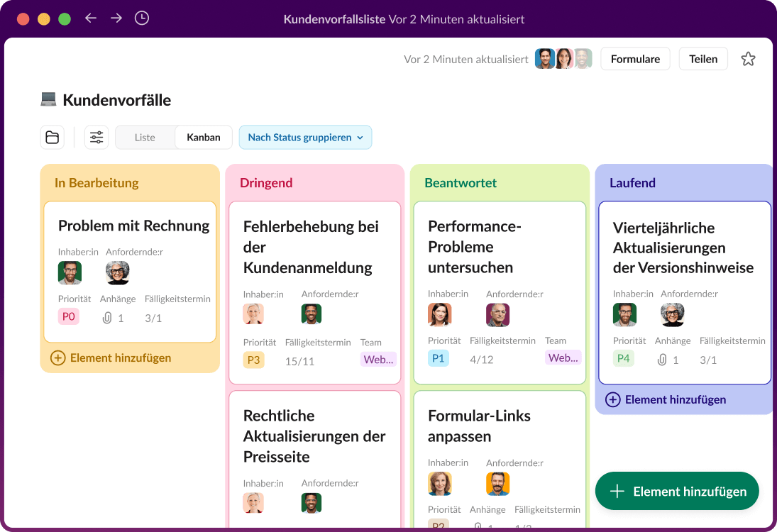This screenshot has height=532, width=777.
Task: Switch to the Kanban view
Action: (x=204, y=137)
